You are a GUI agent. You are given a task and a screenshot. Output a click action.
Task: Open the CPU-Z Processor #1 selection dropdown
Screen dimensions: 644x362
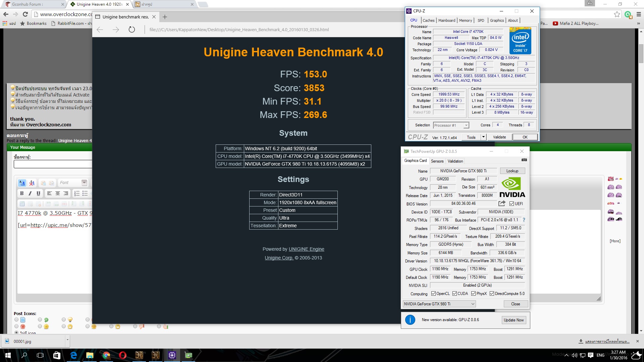pos(451,125)
